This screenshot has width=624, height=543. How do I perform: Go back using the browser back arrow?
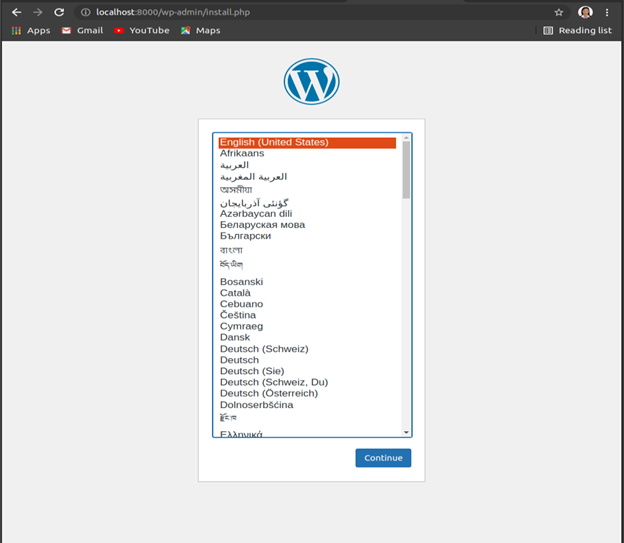click(x=16, y=12)
